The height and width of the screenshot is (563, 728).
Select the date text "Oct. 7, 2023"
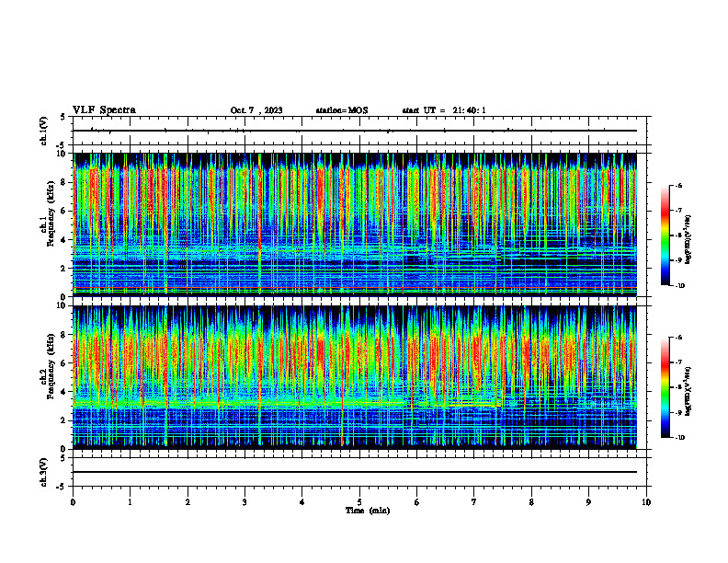256,110
